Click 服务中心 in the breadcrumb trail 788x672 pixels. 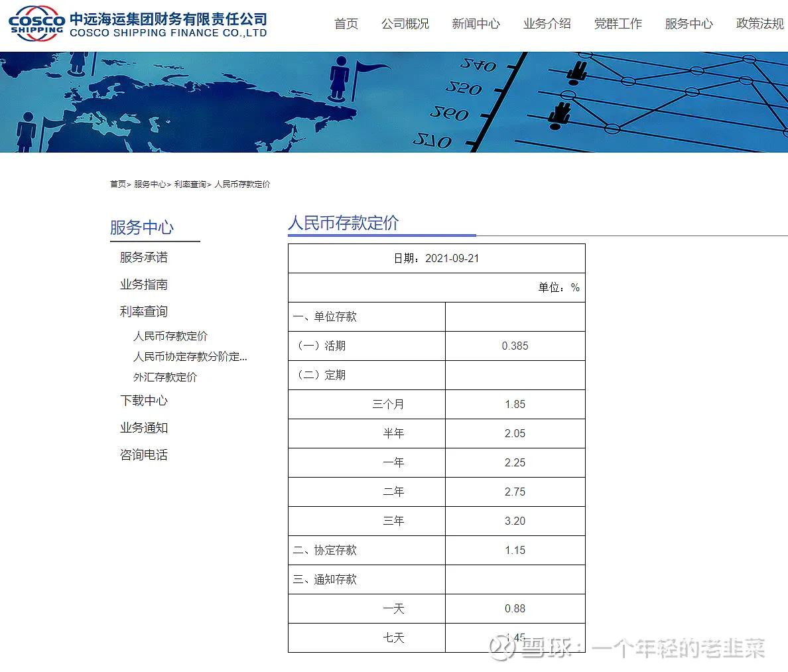pos(149,184)
